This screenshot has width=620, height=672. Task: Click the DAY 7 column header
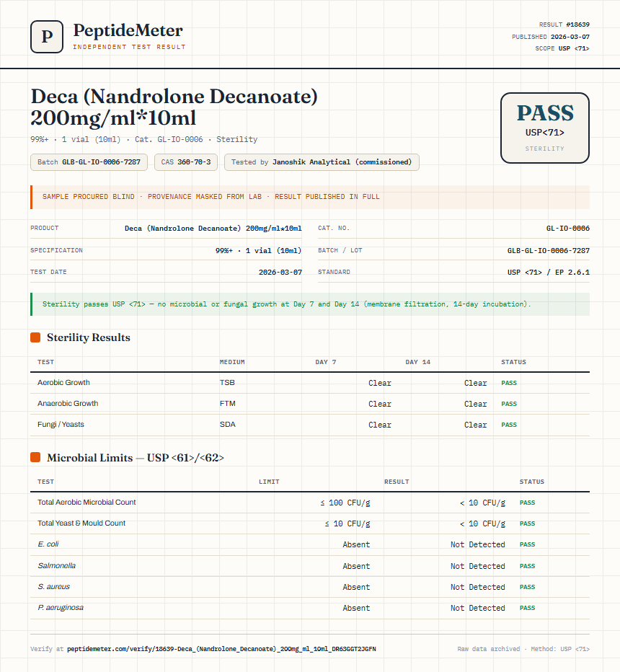coord(326,362)
